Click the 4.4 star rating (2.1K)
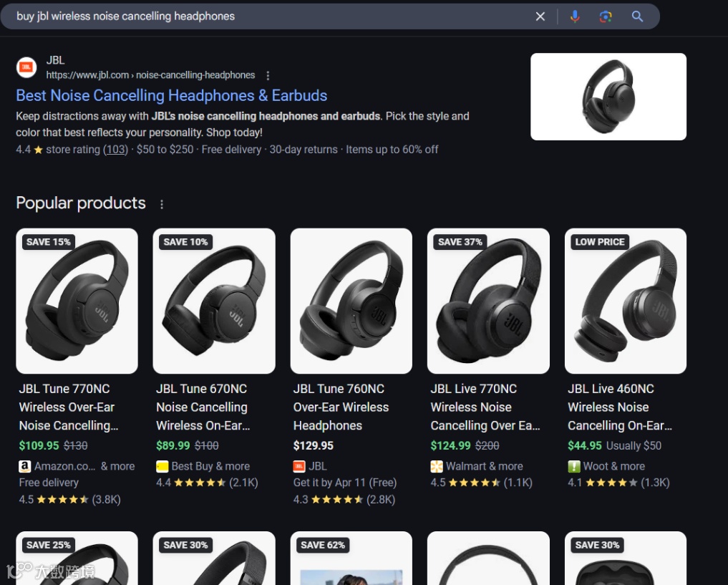 pos(207,483)
